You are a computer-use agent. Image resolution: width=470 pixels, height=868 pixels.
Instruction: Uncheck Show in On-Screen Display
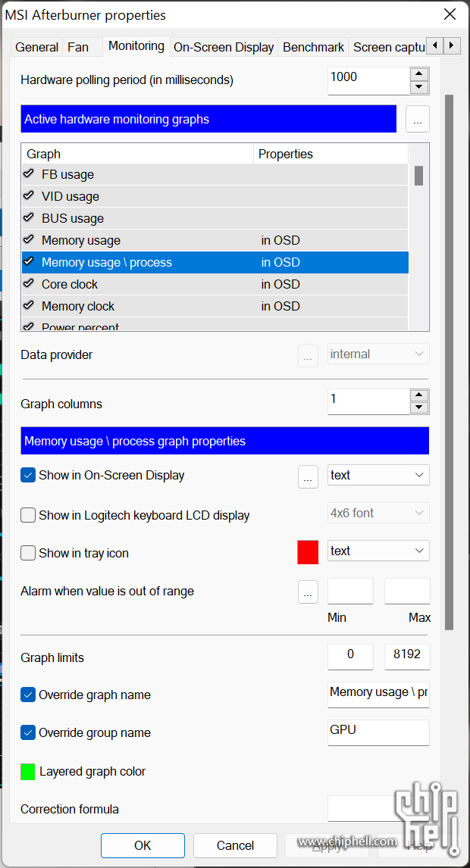[x=28, y=475]
